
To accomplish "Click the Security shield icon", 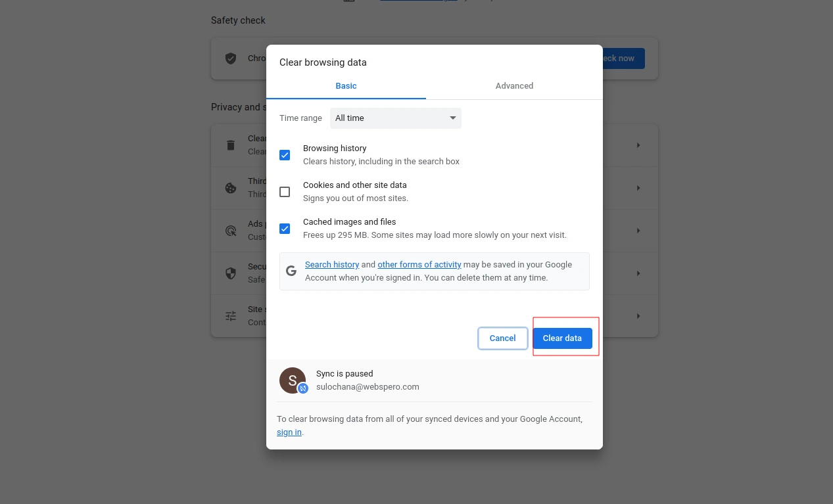I will (x=231, y=273).
